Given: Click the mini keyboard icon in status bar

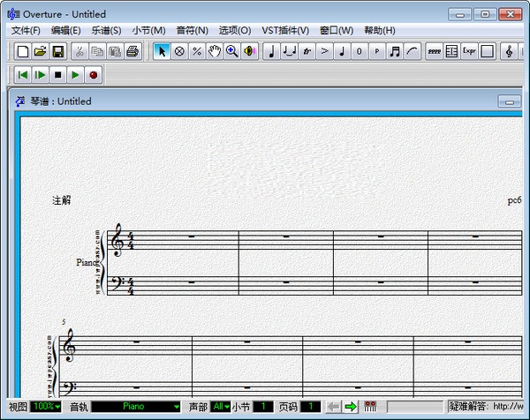Looking at the screenshot, I should [370, 407].
